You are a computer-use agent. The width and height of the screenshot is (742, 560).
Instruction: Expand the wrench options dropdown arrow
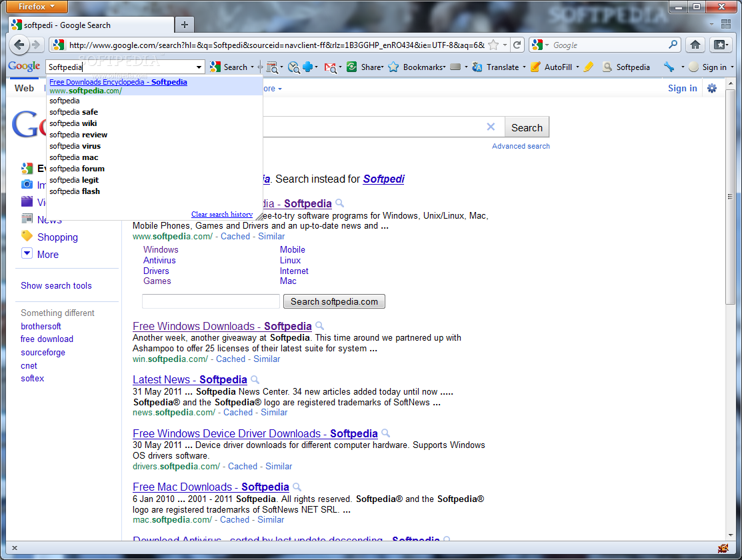click(683, 67)
